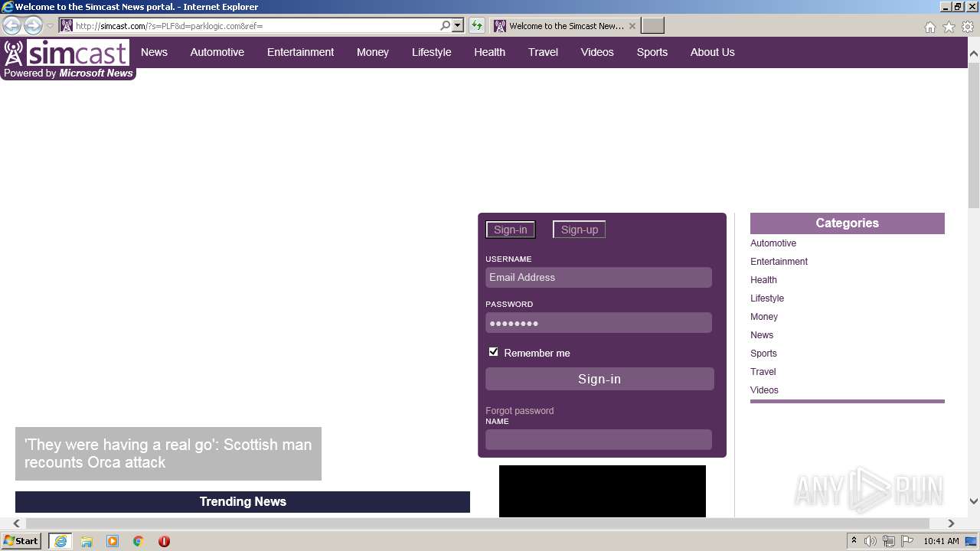Open the File Explorer taskbar icon
This screenshot has width=980, height=551.
click(x=87, y=541)
